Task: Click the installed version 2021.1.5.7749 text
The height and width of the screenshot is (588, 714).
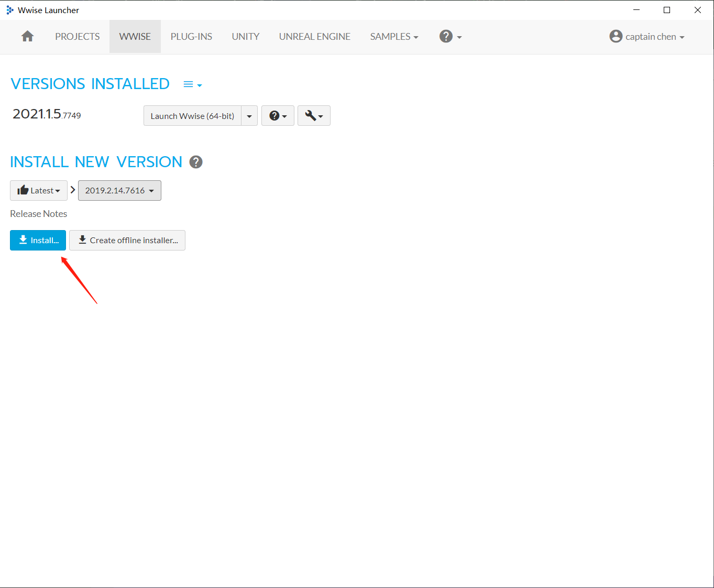Action: [47, 114]
